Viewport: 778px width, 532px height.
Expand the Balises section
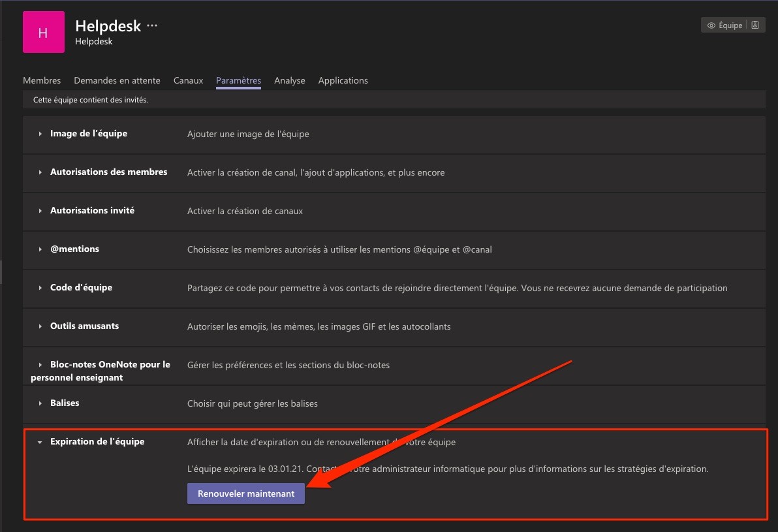tap(65, 403)
